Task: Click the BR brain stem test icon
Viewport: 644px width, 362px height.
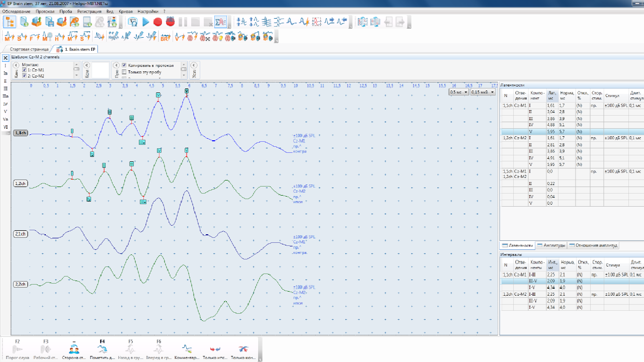Action: 165,36
